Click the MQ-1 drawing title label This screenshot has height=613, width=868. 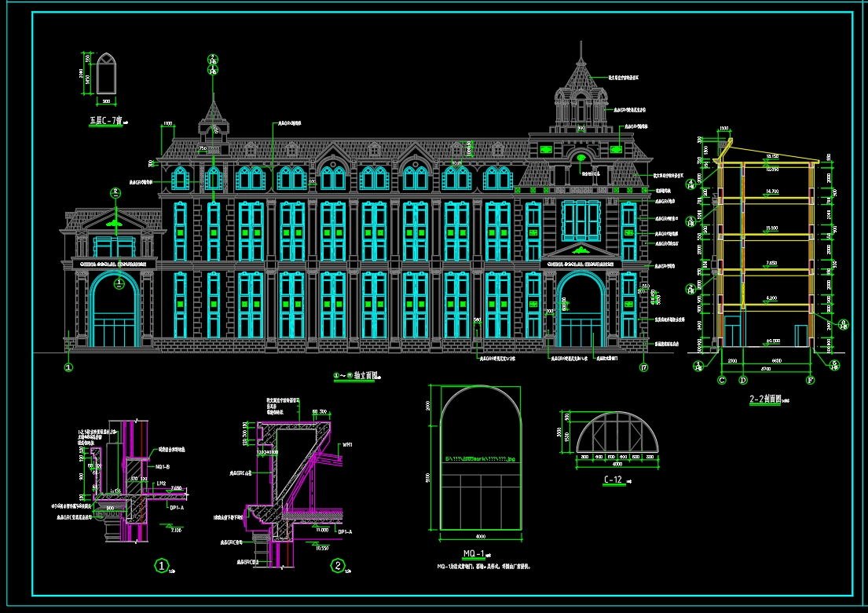click(x=474, y=553)
